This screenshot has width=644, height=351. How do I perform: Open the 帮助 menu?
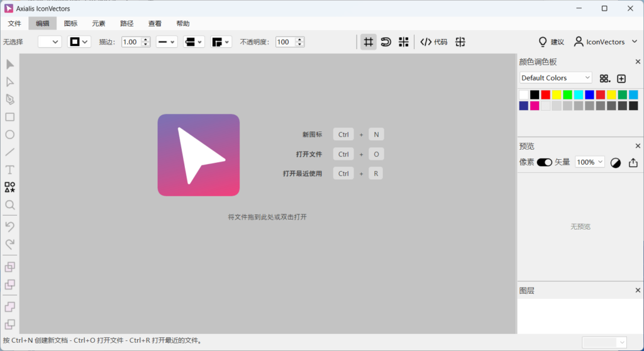[183, 23]
